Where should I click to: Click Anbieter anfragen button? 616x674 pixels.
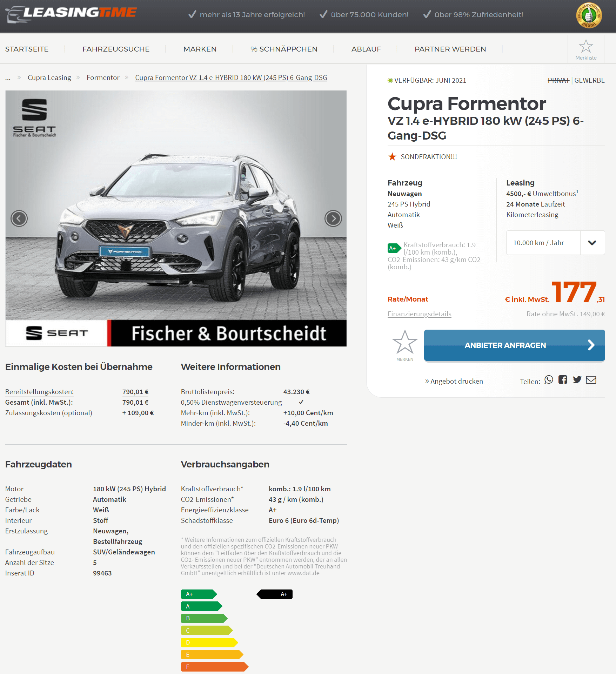point(514,345)
